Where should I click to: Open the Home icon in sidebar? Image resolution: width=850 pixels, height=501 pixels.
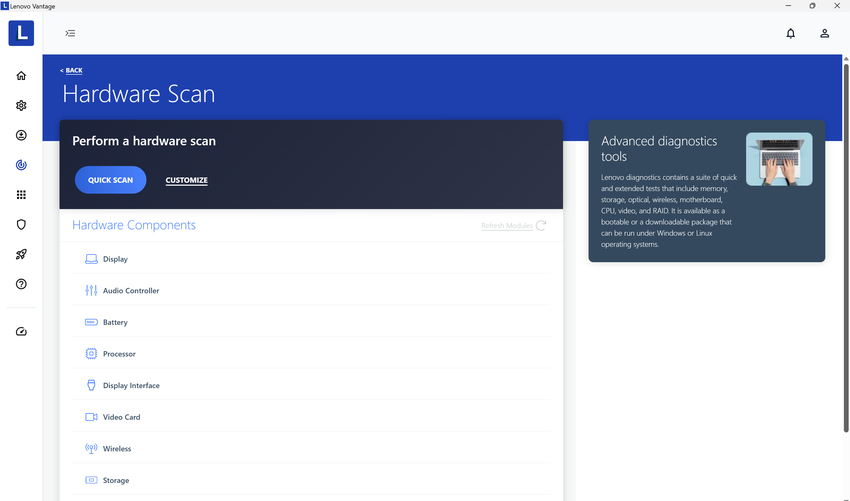(x=21, y=76)
